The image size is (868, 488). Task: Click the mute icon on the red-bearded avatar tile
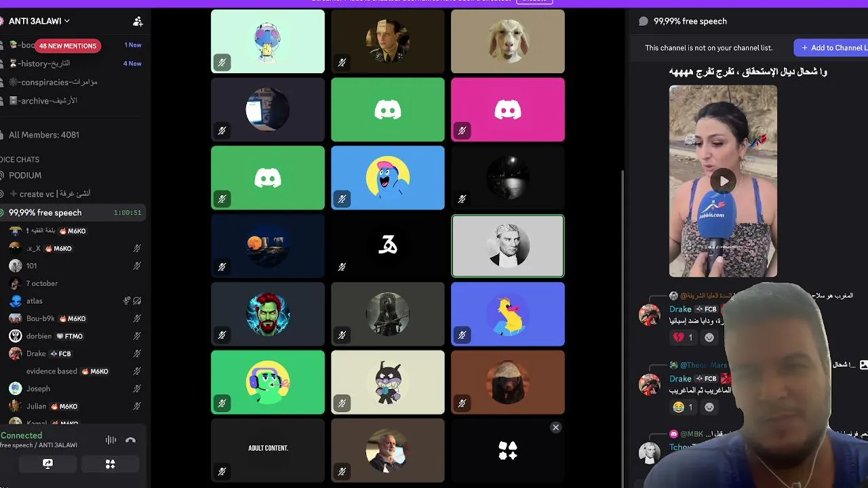(x=222, y=335)
